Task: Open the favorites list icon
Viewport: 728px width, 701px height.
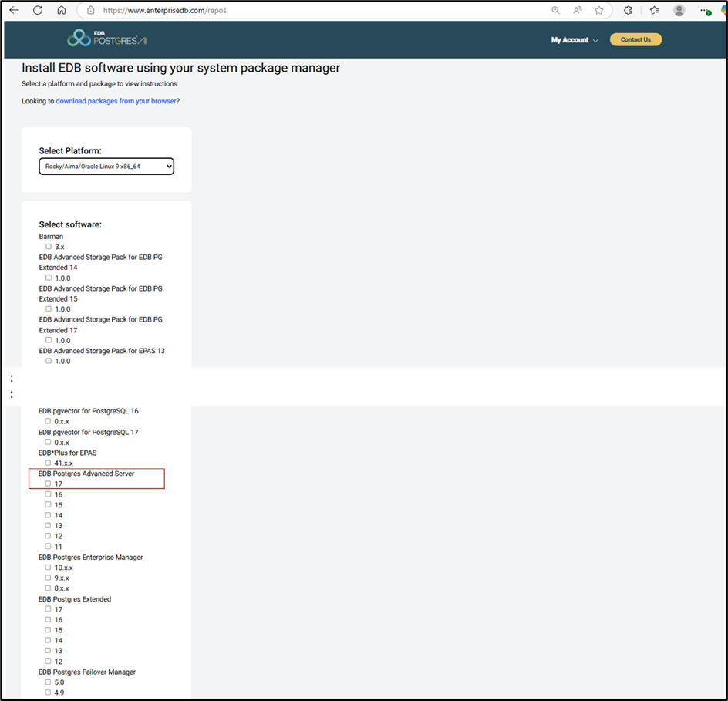Action: [x=655, y=10]
